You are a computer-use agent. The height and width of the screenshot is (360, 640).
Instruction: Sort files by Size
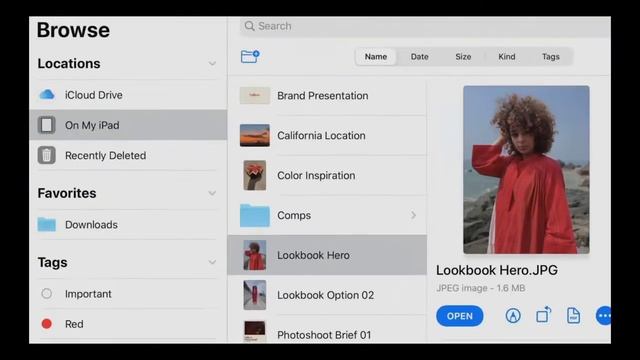pos(463,57)
